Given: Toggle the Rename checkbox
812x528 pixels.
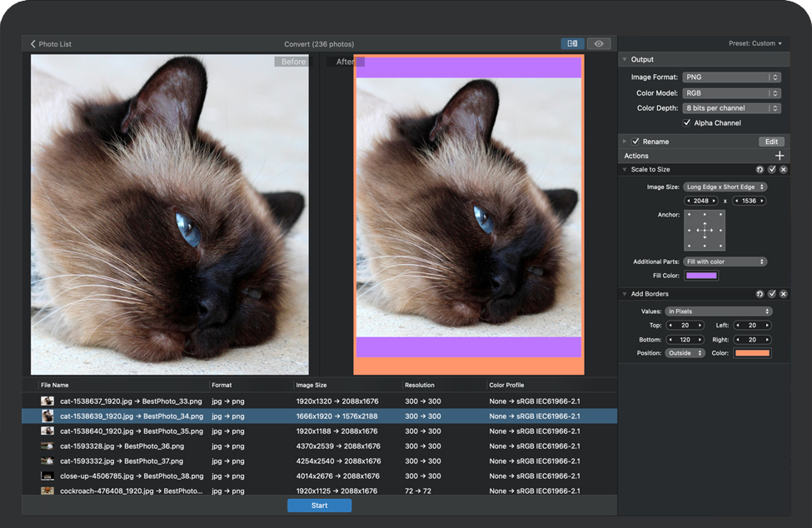Looking at the screenshot, I should (636, 142).
